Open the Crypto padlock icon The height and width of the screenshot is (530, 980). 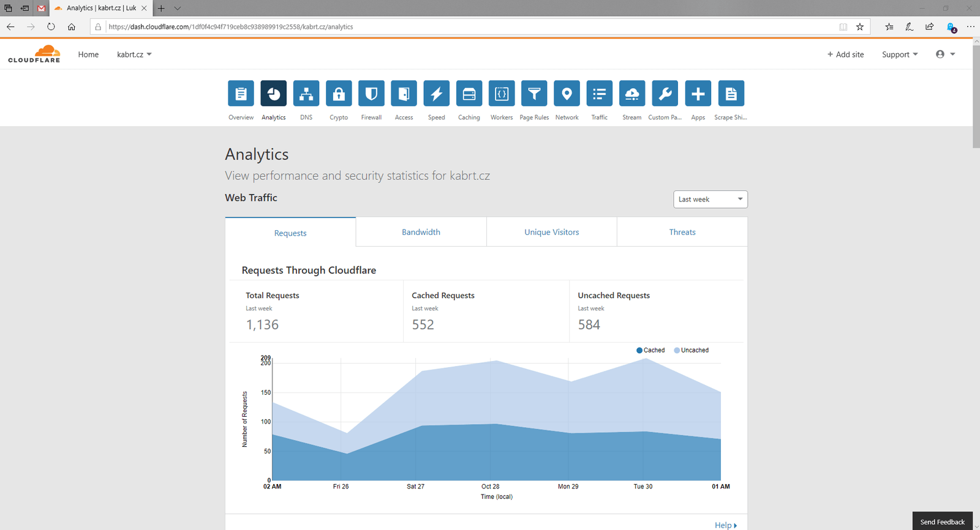(x=339, y=94)
